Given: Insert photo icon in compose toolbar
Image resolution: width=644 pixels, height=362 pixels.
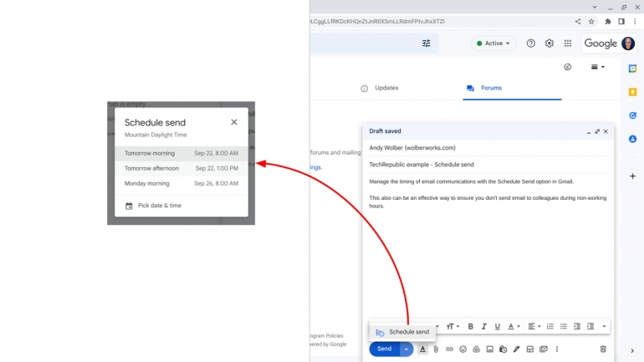Looking at the screenshot, I should coord(489,349).
